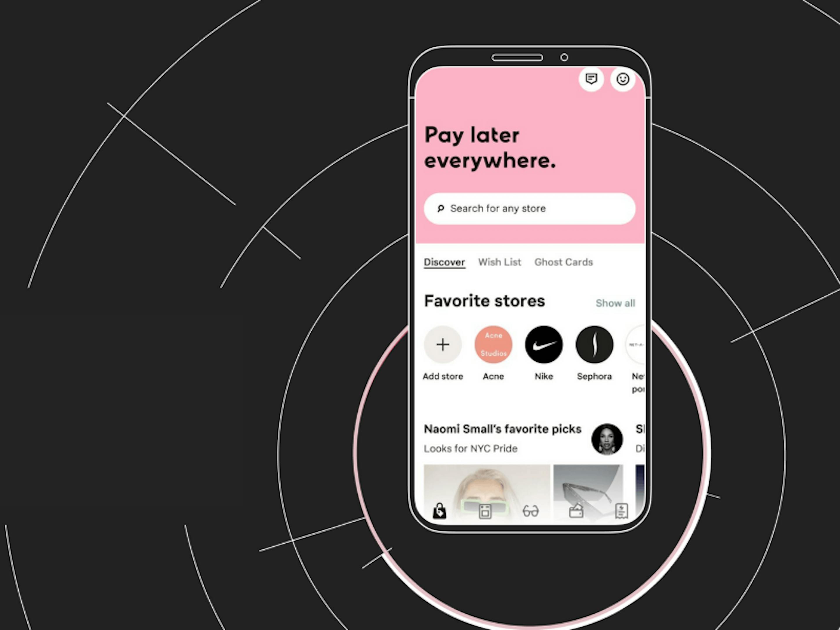Screen dimensions: 840x630
Task: Tap the messaging/chat icon
Action: tap(591, 79)
